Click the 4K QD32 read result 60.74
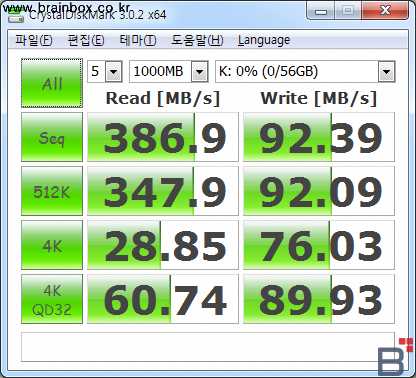The image size is (416, 378). tap(163, 299)
